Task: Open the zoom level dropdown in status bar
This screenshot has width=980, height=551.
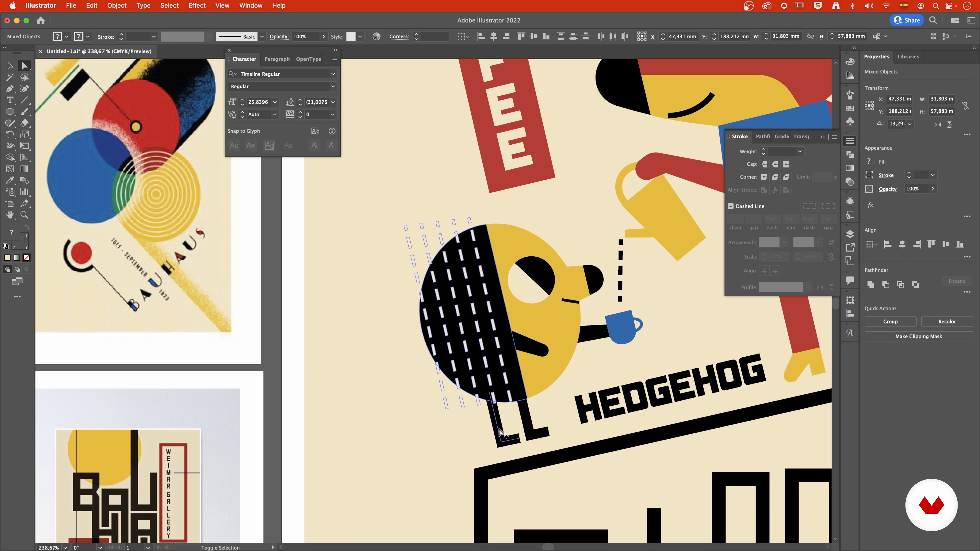Action: [x=65, y=548]
